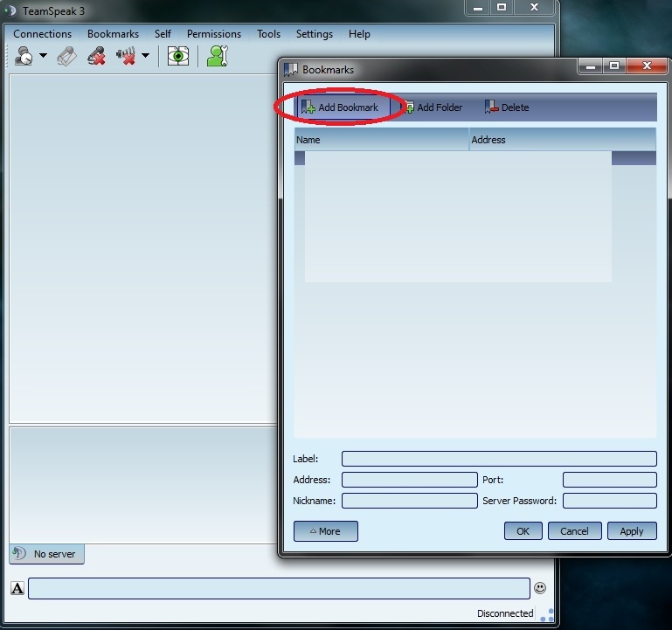The image size is (672, 630).
Task: Open the connect icon dropdown arrow
Action: tap(44, 55)
